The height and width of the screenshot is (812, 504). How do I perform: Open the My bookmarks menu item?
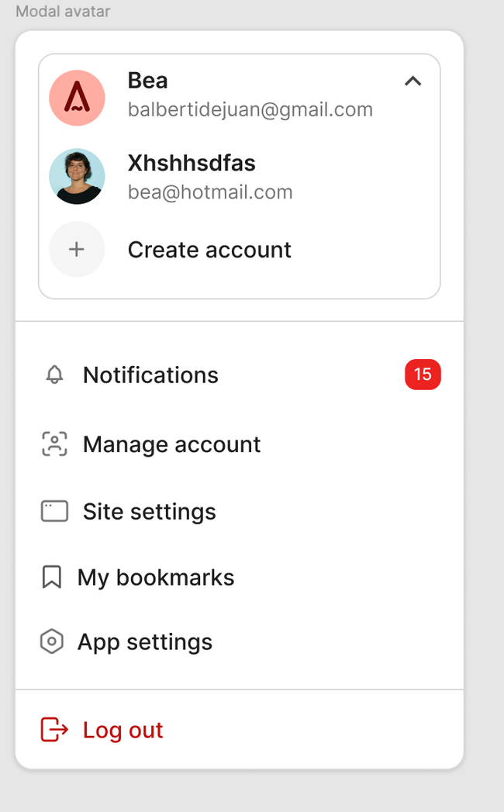pos(155,578)
